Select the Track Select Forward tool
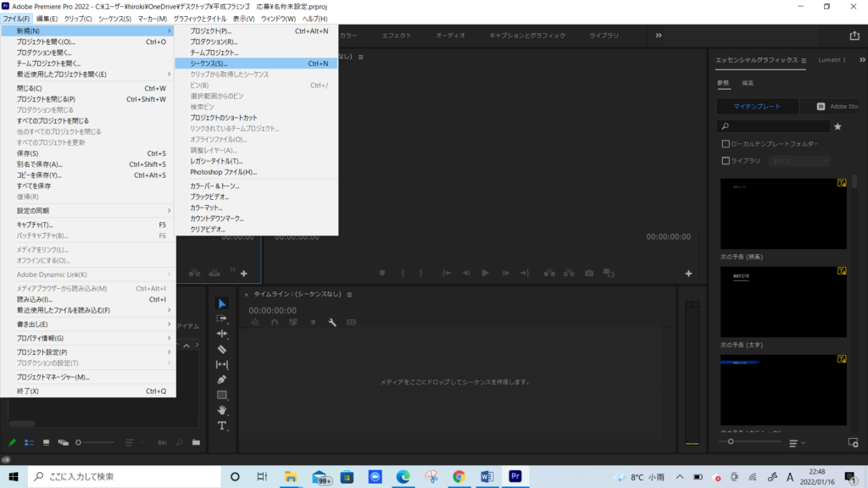 pyautogui.click(x=222, y=319)
